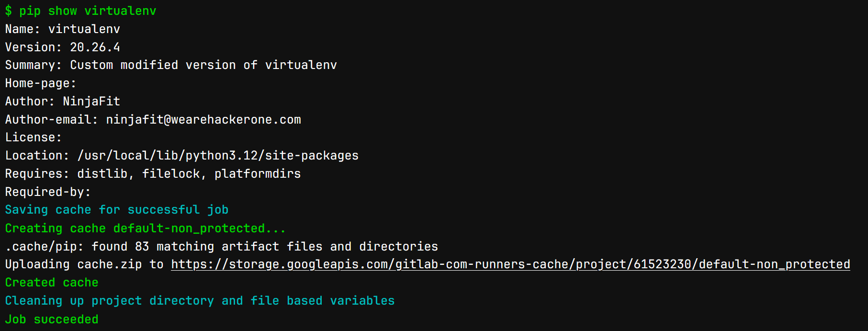
Task: Click the 'Cleaning up project directory' section header
Action: click(200, 301)
